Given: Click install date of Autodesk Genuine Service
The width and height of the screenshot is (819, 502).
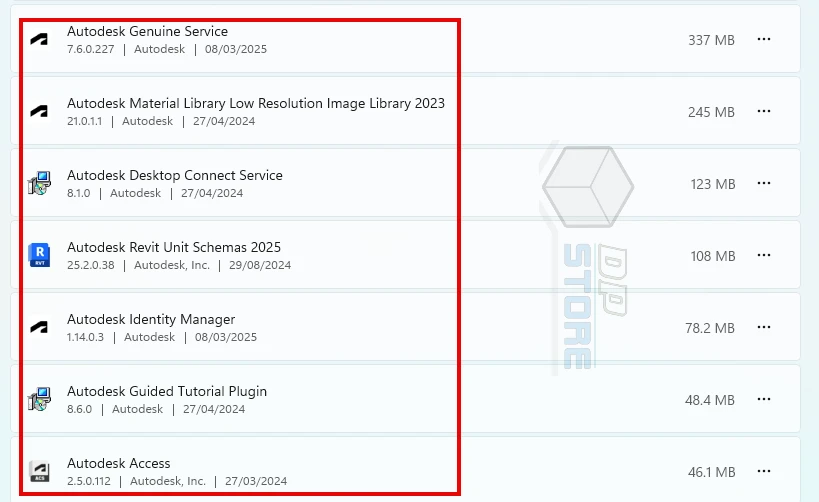Looking at the screenshot, I should [236, 49].
